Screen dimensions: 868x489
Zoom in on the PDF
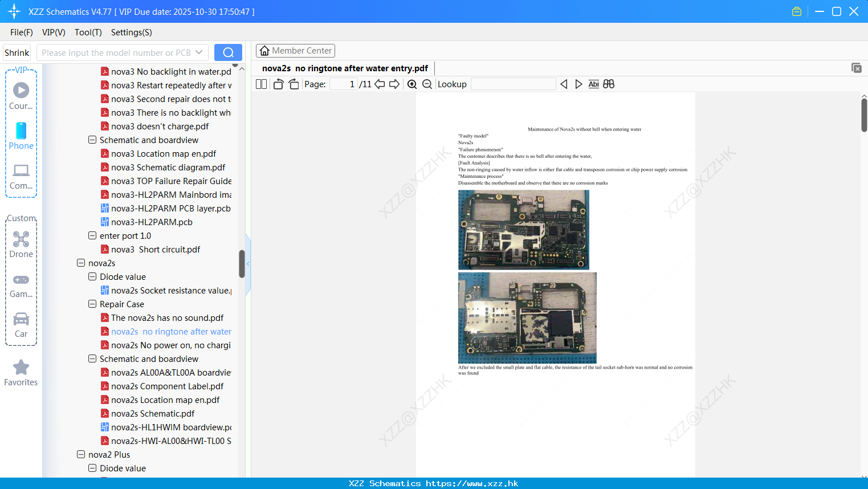coord(412,84)
